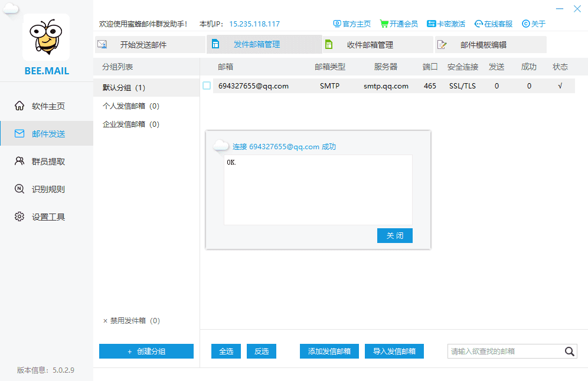Switch to 发件邮箱管理 tab
Image resolution: width=588 pixels, height=381 pixels.
(264, 44)
